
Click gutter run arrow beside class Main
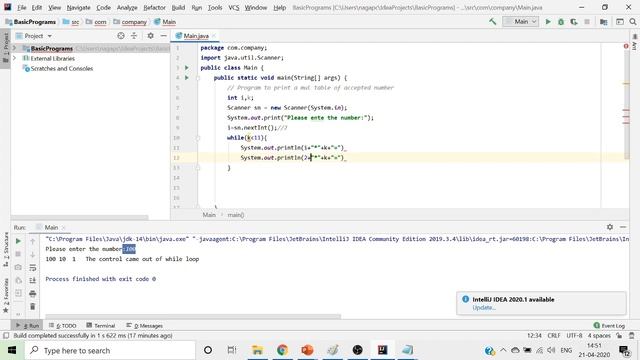pos(187,68)
